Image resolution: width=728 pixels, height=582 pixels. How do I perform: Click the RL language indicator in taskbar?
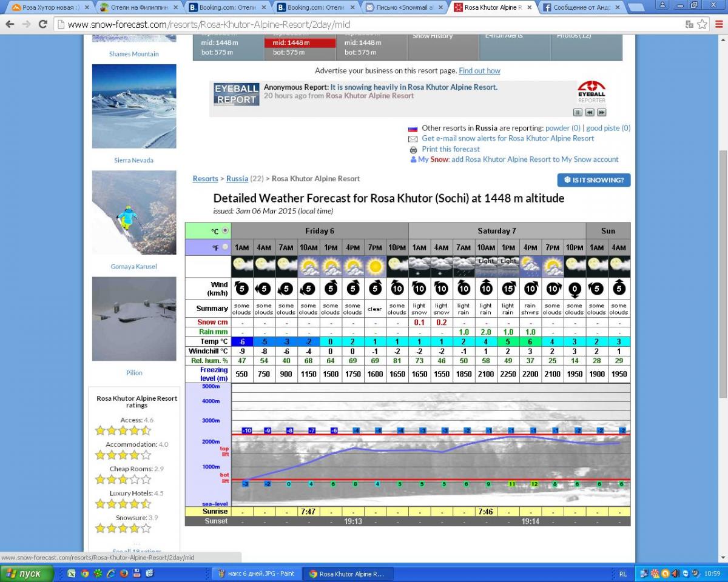[x=623, y=574]
